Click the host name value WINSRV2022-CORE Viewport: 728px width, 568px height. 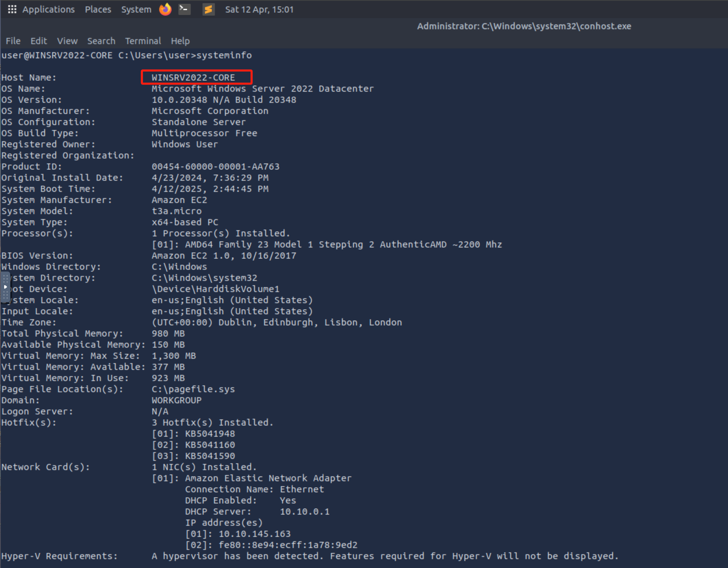point(193,77)
